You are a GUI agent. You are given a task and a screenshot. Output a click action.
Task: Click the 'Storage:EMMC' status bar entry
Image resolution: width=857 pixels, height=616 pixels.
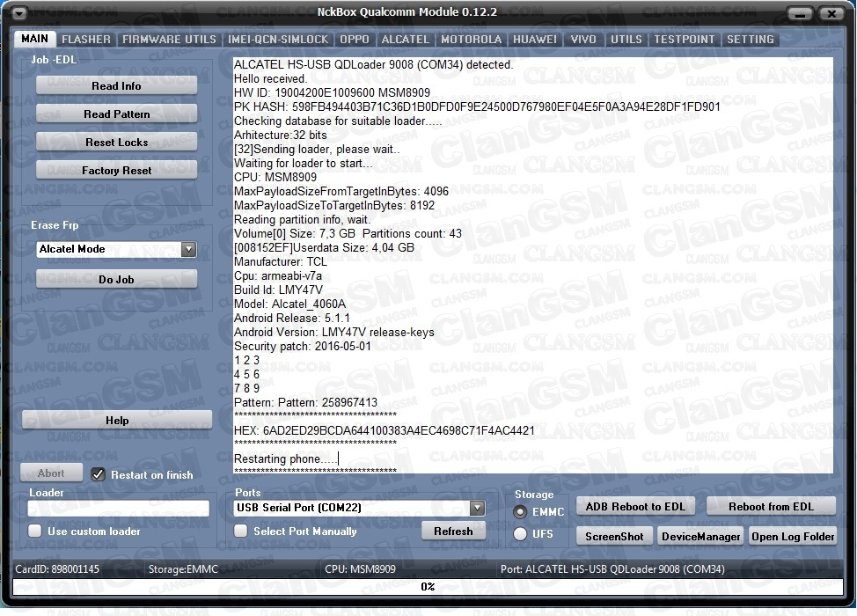tap(183, 569)
